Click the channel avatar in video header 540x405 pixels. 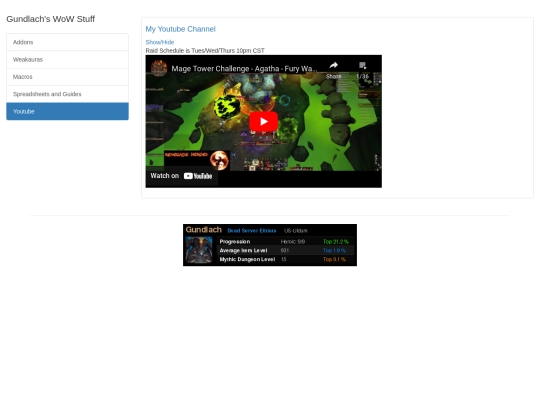(x=159, y=68)
